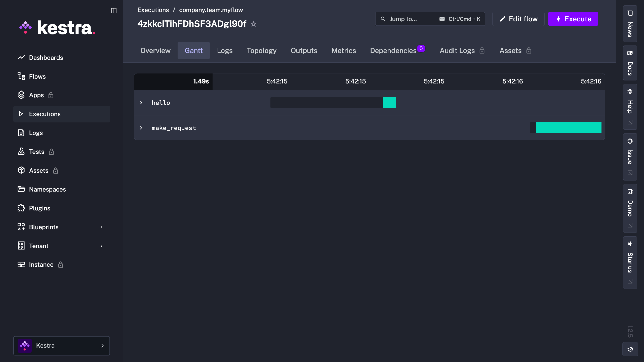This screenshot has width=644, height=362.
Task: Expand the Blueprints submenu
Action: (x=101, y=227)
